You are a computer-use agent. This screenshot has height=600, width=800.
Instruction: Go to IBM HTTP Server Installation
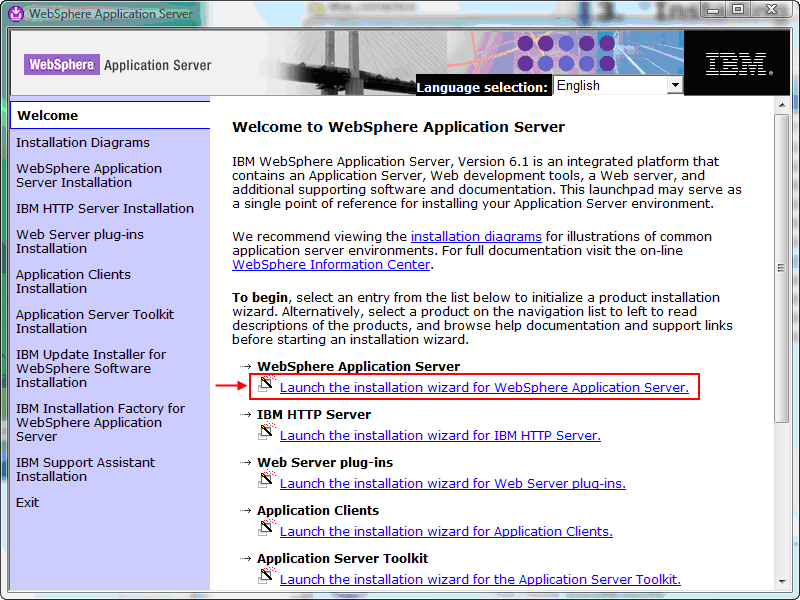click(105, 209)
